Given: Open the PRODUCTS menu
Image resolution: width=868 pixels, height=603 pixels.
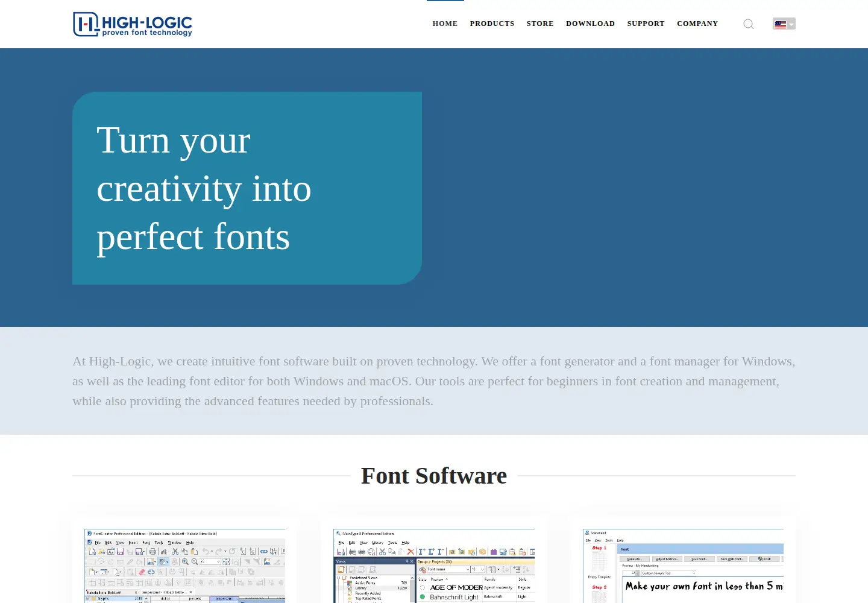Looking at the screenshot, I should pyautogui.click(x=492, y=24).
